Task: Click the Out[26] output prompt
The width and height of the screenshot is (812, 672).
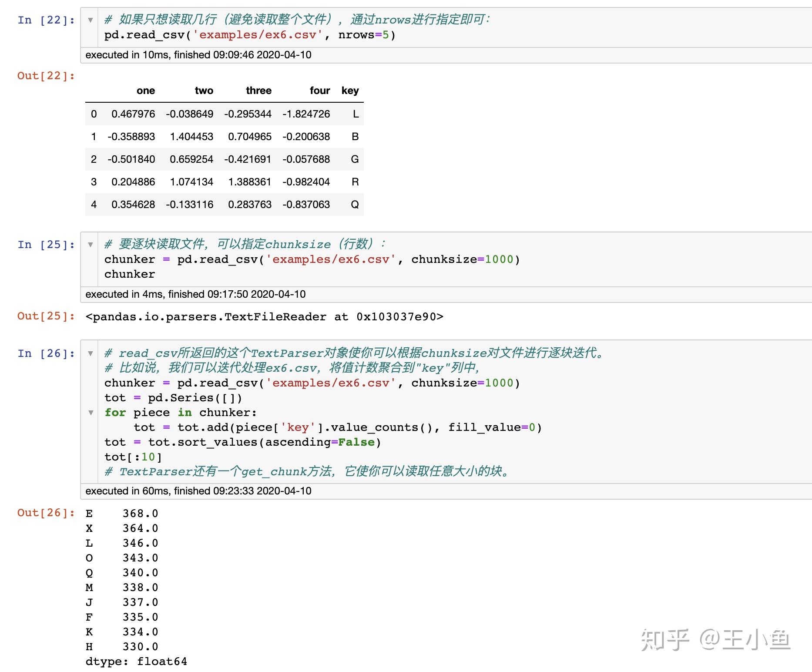Action: pyautogui.click(x=46, y=513)
